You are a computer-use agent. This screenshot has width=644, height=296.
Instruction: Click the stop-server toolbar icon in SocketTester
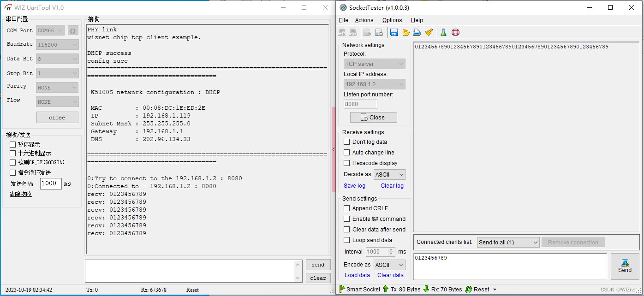(x=379, y=32)
